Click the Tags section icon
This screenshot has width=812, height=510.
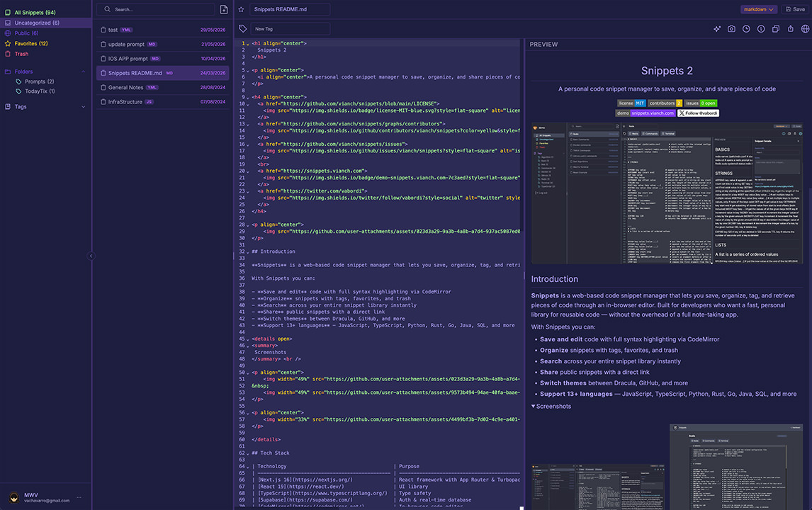(8, 107)
